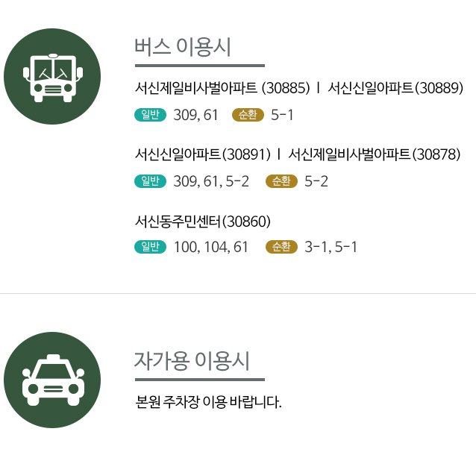476x452 pixels.
Task: Click the 일반 badge beside 309, 61, 5-2
Action: 150,181
